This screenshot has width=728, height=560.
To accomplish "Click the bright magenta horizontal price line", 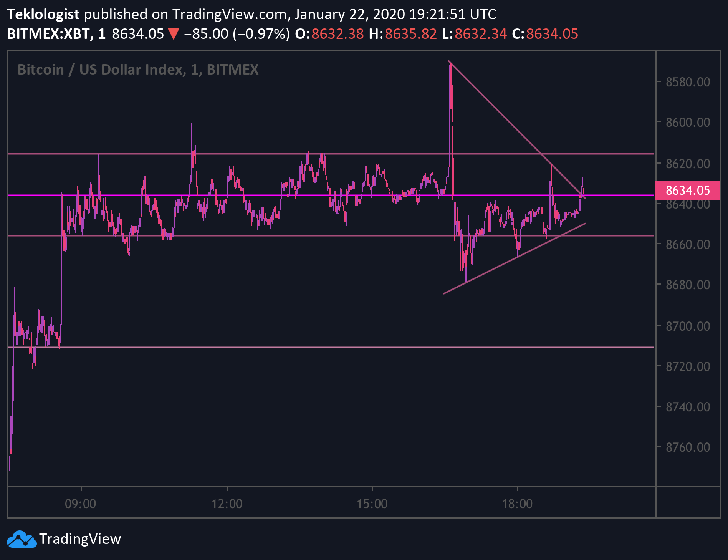I will [x=331, y=195].
